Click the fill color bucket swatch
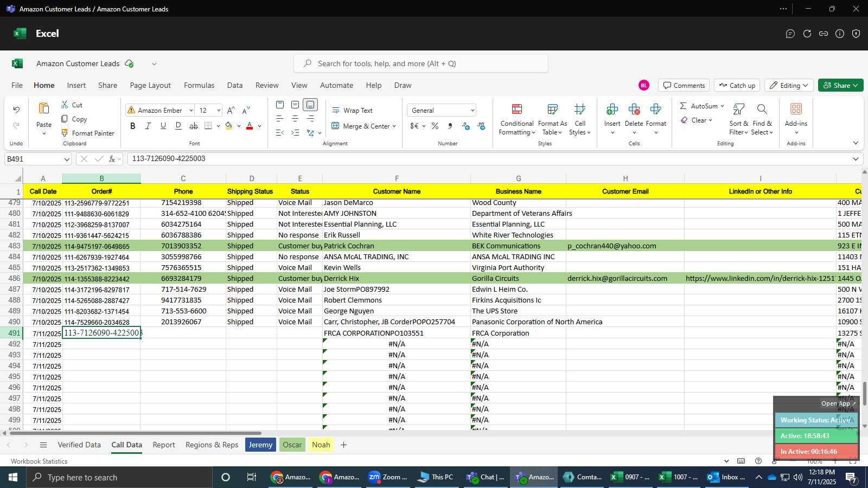 pyautogui.click(x=229, y=126)
